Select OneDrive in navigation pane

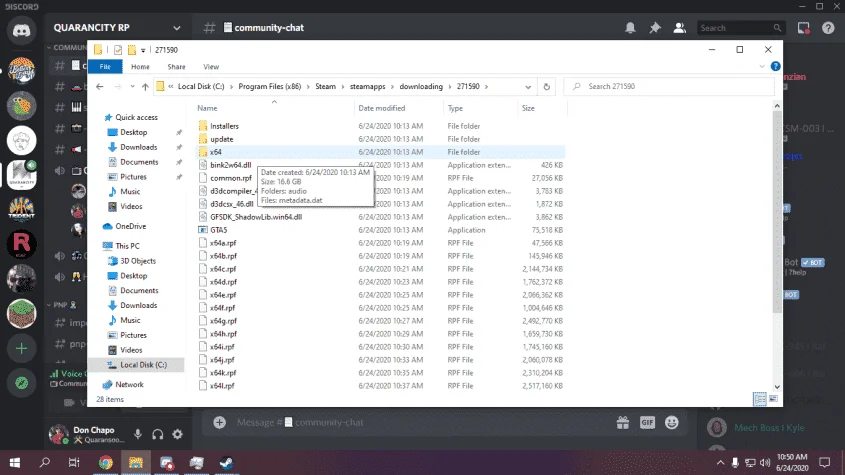[x=130, y=226]
